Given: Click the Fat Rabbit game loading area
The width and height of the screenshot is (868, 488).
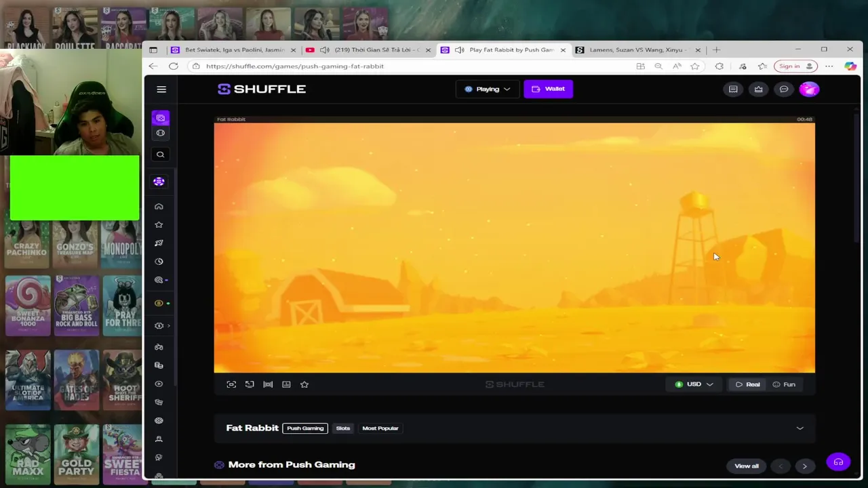Looking at the screenshot, I should pyautogui.click(x=515, y=247).
